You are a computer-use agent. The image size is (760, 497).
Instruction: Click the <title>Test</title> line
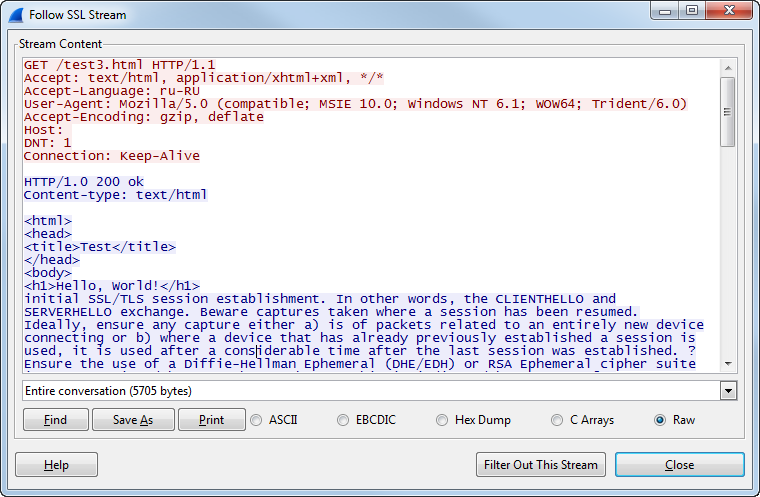click(100, 247)
